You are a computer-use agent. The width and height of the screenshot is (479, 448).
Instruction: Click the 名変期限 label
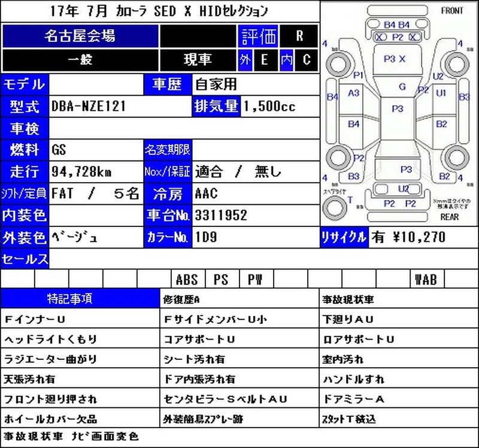click(168, 150)
